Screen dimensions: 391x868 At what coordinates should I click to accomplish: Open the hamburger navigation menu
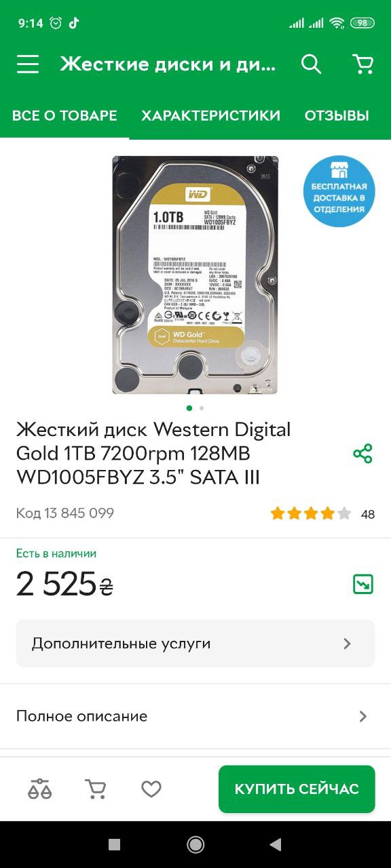(28, 64)
